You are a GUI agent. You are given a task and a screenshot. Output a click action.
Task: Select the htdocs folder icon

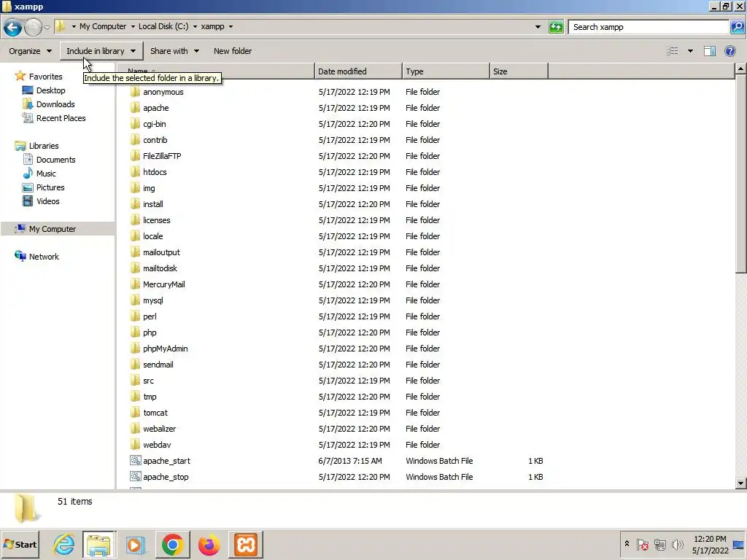135,172
